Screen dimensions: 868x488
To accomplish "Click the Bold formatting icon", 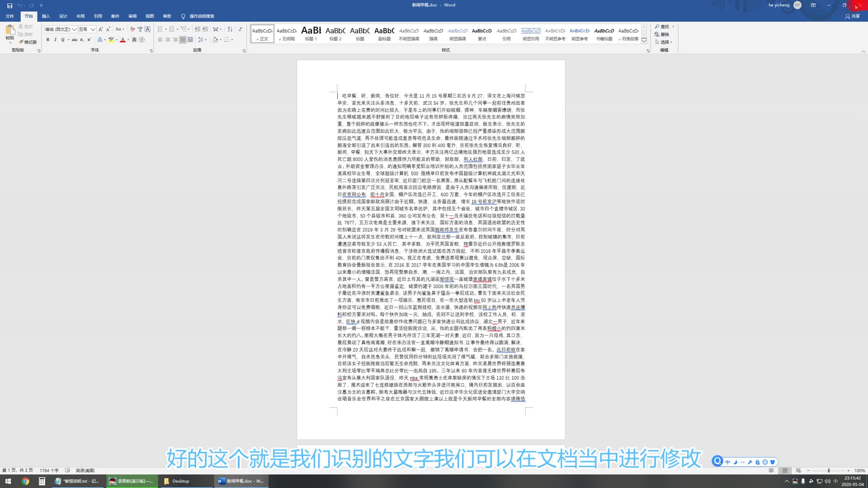I will click(48, 40).
